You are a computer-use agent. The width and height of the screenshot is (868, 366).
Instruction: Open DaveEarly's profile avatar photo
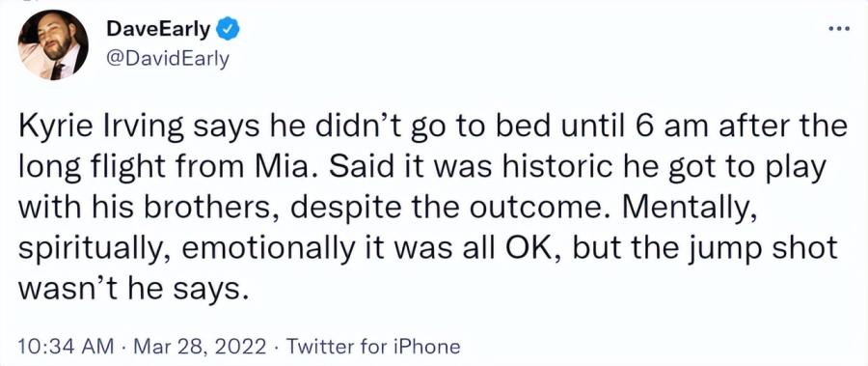coord(53,45)
